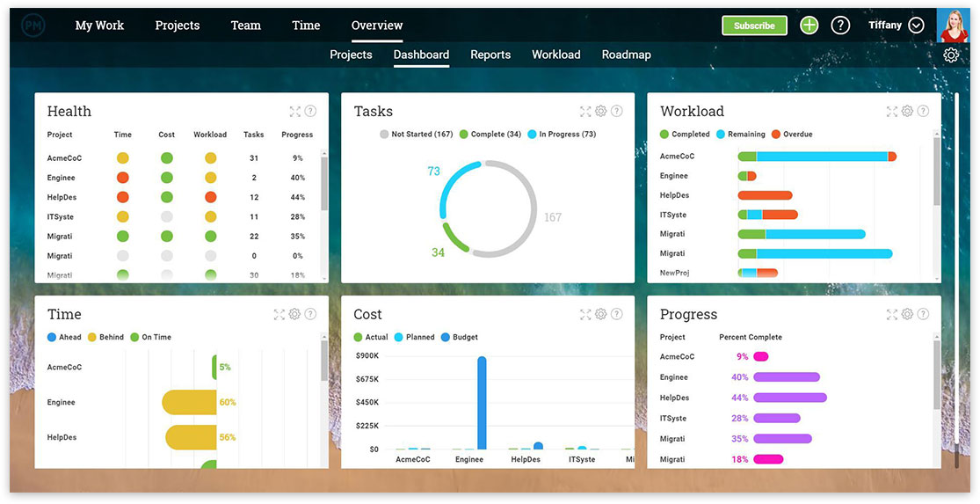The image size is (980, 504).
Task: Expand the Tasks widget to fullscreen
Action: pyautogui.click(x=585, y=112)
